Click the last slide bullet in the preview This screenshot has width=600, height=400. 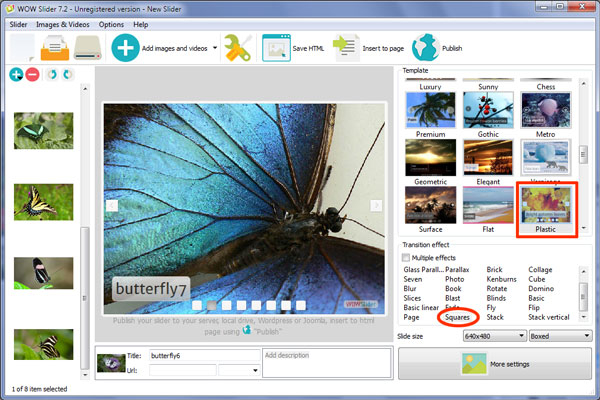[301, 305]
